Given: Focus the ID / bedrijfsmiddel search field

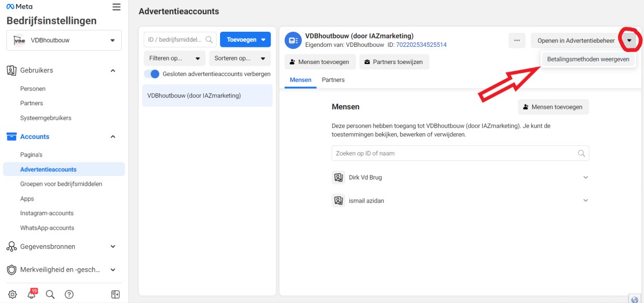Looking at the screenshot, I should point(180,40).
